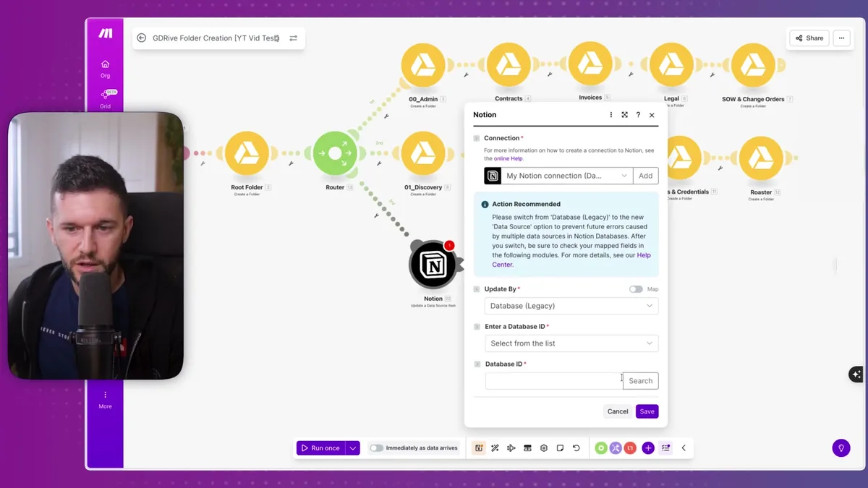Add a note using the note icon
The width and height of the screenshot is (868, 488).
560,448
